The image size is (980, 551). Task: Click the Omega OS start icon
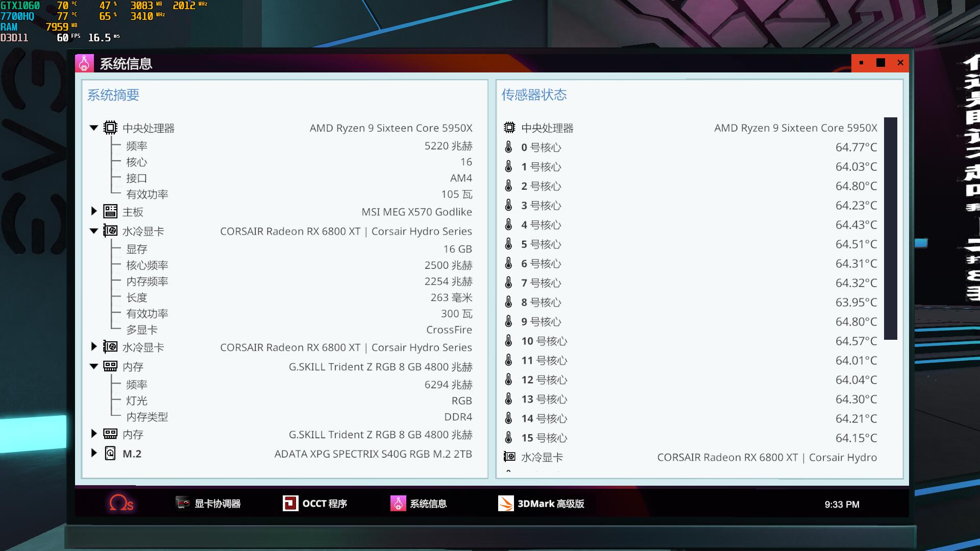pyautogui.click(x=121, y=504)
